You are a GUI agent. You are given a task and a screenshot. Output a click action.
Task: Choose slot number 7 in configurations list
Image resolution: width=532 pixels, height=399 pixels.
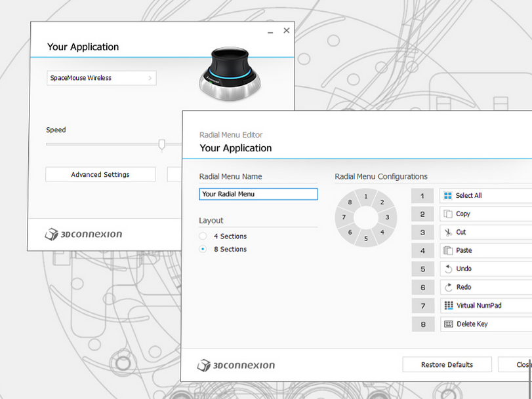click(x=422, y=305)
